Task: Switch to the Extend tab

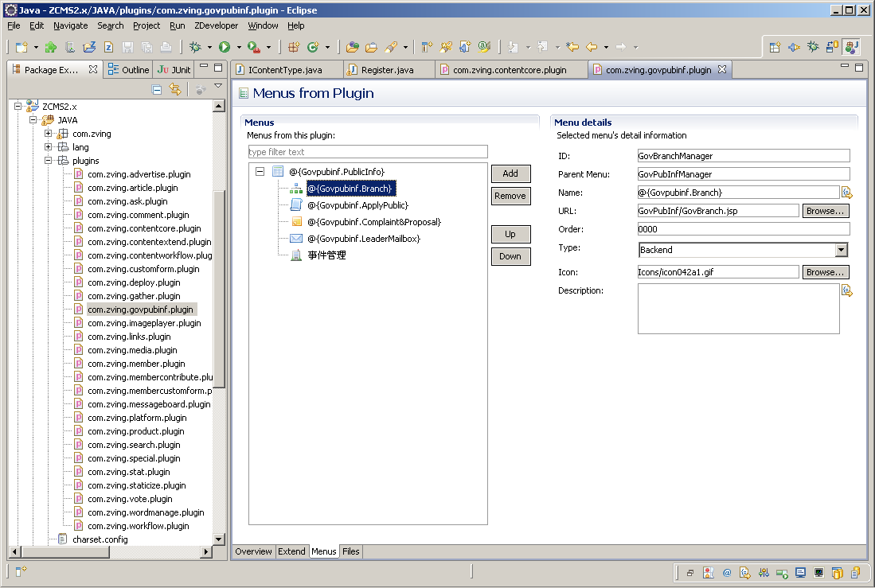Action: click(x=291, y=551)
